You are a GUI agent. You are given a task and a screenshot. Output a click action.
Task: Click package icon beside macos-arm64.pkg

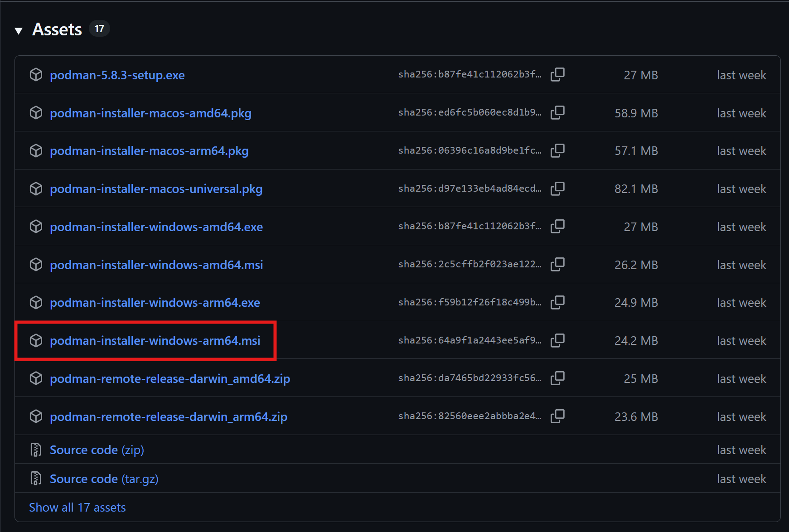coord(36,151)
